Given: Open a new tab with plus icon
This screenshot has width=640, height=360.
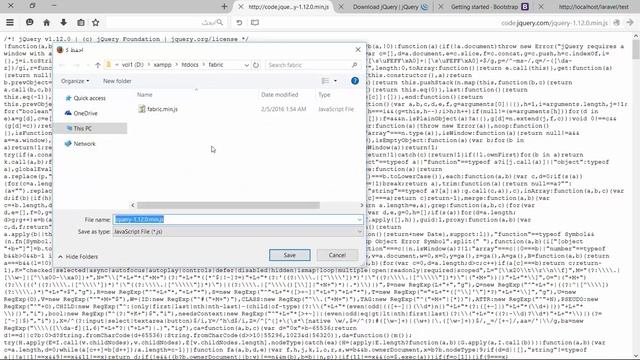Looking at the screenshot, I should tap(224, 7).
